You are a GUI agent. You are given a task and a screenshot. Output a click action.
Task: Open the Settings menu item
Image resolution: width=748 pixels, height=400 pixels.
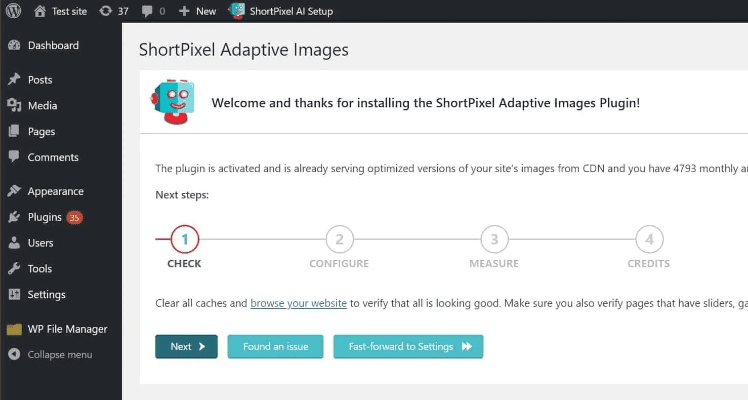click(x=46, y=295)
